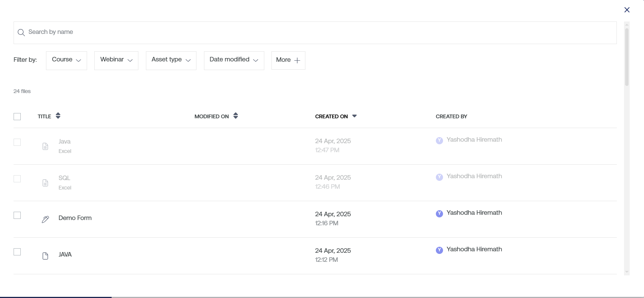This screenshot has width=644, height=298.
Task: Click More to add filters
Action: 288,60
